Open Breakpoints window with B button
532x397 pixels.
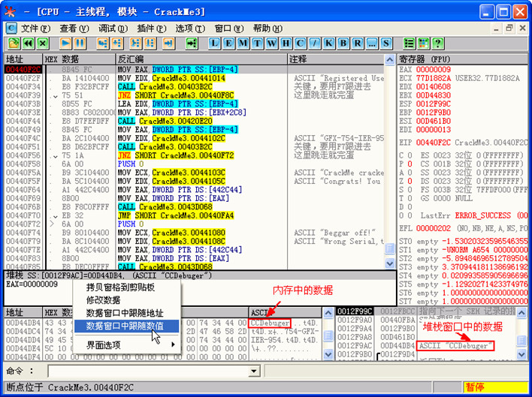(343, 43)
